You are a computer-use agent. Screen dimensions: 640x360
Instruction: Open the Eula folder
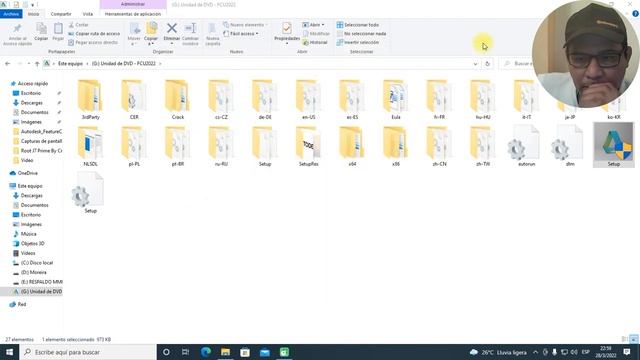point(396,100)
